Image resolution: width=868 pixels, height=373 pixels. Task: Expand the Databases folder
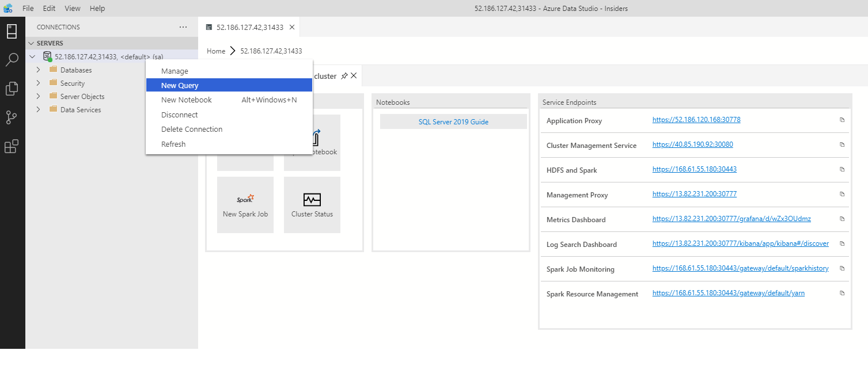point(37,70)
